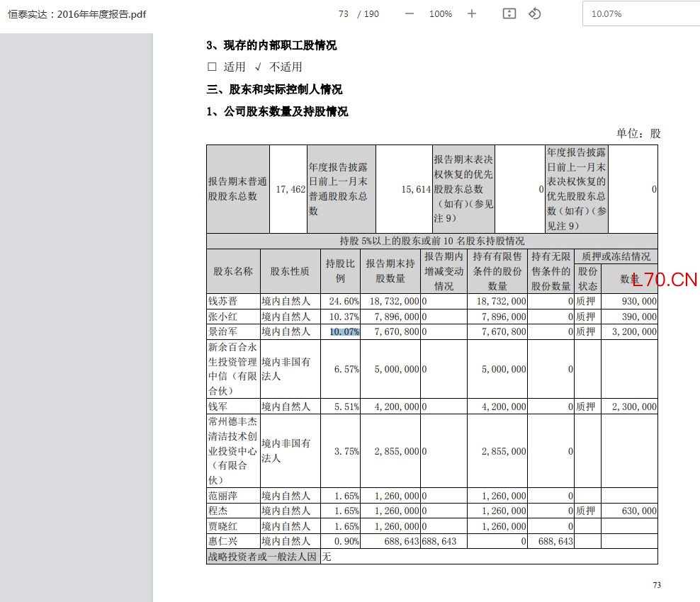Click the rotate document icon
700x602 pixels.
[x=534, y=14]
